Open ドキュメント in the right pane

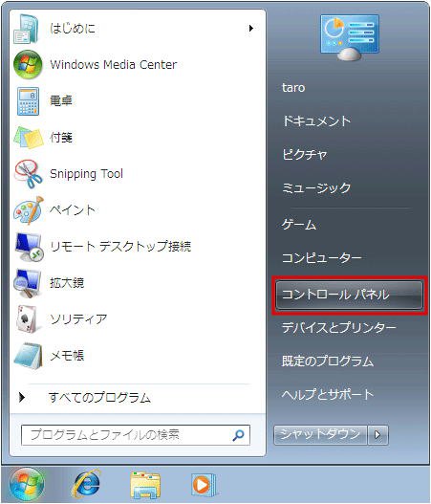point(316,121)
